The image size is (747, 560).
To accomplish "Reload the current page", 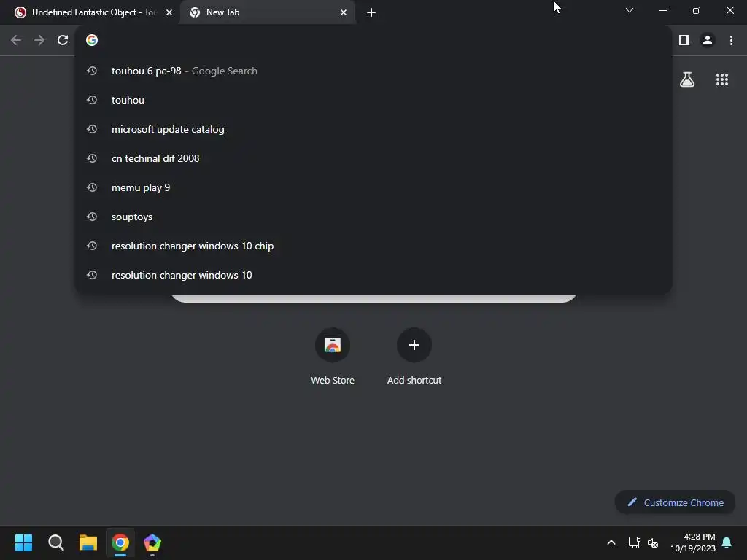I will [63, 41].
